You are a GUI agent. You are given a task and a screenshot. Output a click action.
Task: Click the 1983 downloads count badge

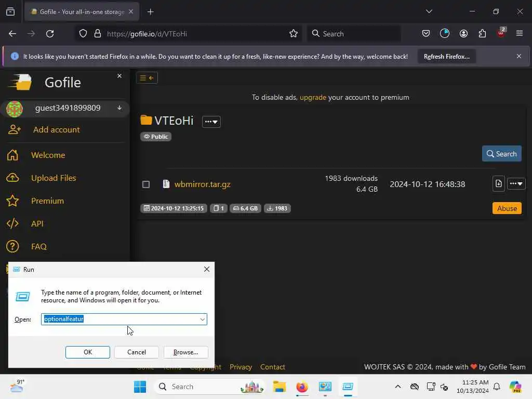pos(277,208)
